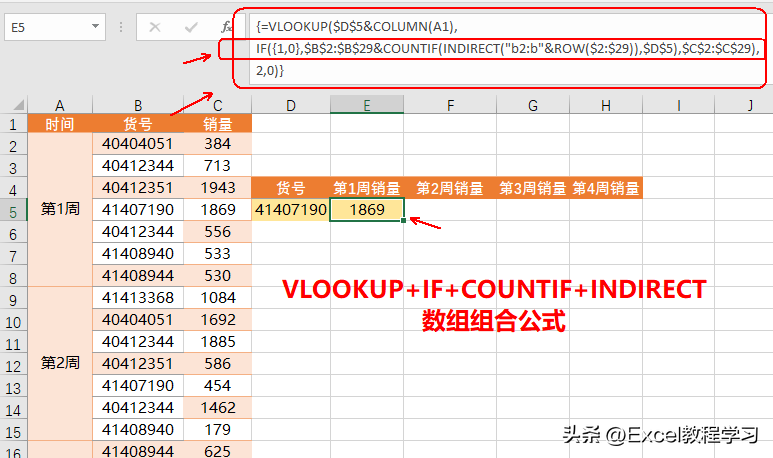Select cell C2 with 384
The width and height of the screenshot is (773, 458).
pyautogui.click(x=217, y=143)
